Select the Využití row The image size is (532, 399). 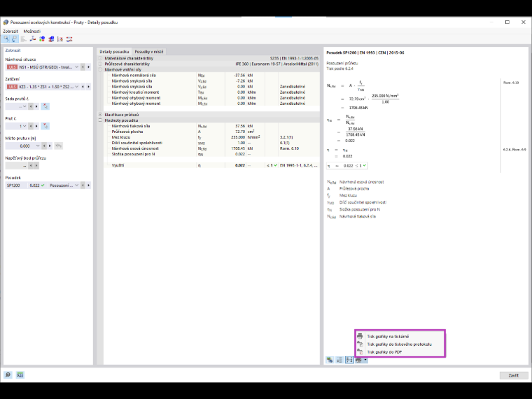coord(211,166)
